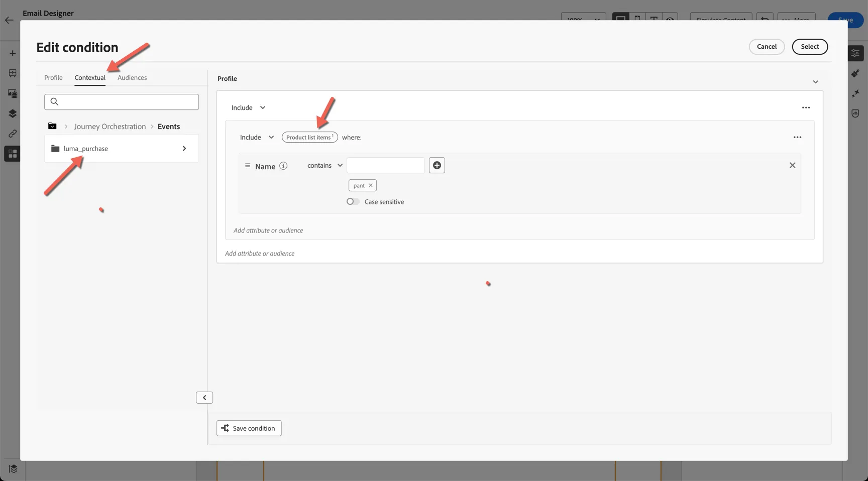
Task: Click the Name value input field
Action: pos(386,165)
